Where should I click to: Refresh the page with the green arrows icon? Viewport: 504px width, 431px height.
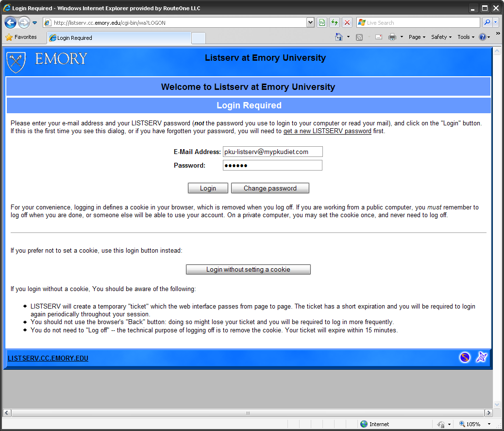pyautogui.click(x=335, y=22)
